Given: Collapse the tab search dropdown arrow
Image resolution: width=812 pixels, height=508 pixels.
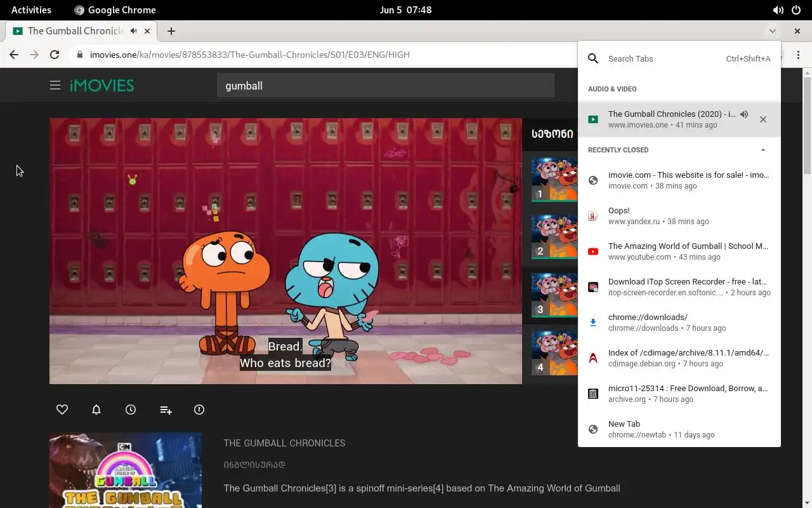Looking at the screenshot, I should [772, 30].
